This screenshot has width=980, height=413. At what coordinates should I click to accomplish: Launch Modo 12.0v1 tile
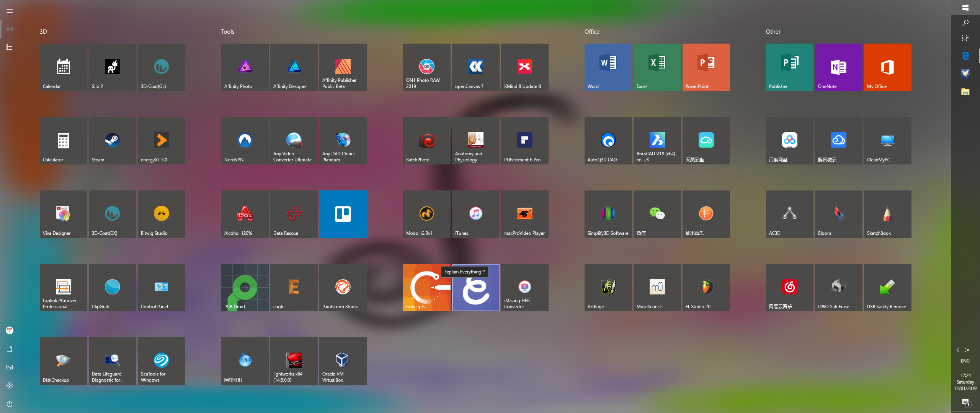427,214
